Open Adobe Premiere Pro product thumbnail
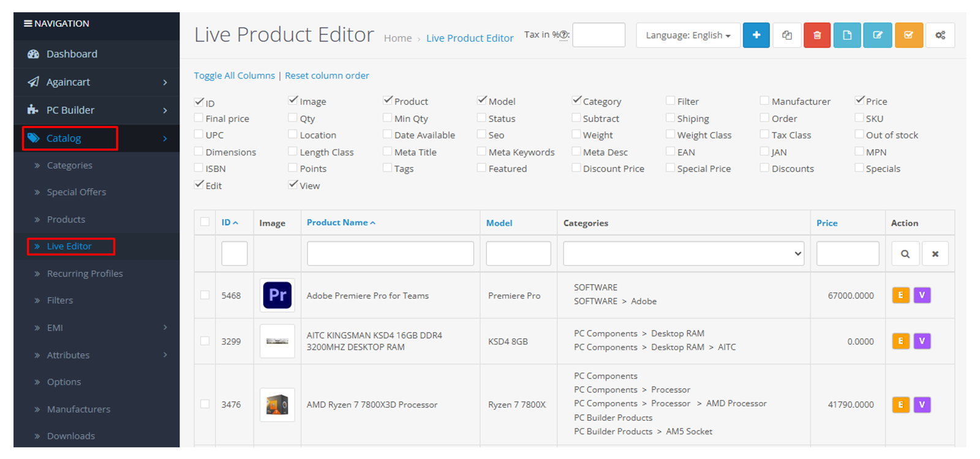980x459 pixels. [277, 295]
